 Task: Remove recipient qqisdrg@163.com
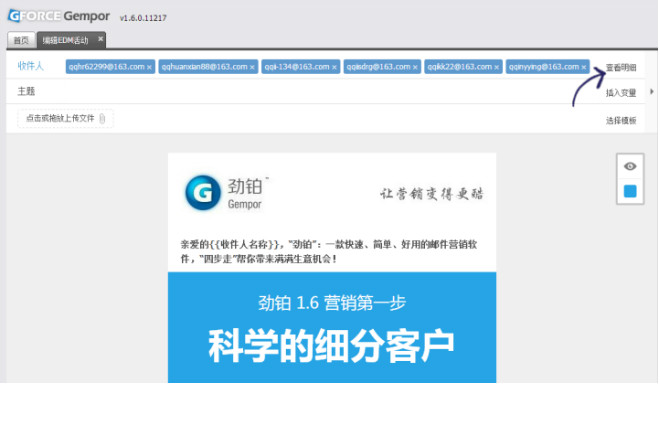pos(415,67)
